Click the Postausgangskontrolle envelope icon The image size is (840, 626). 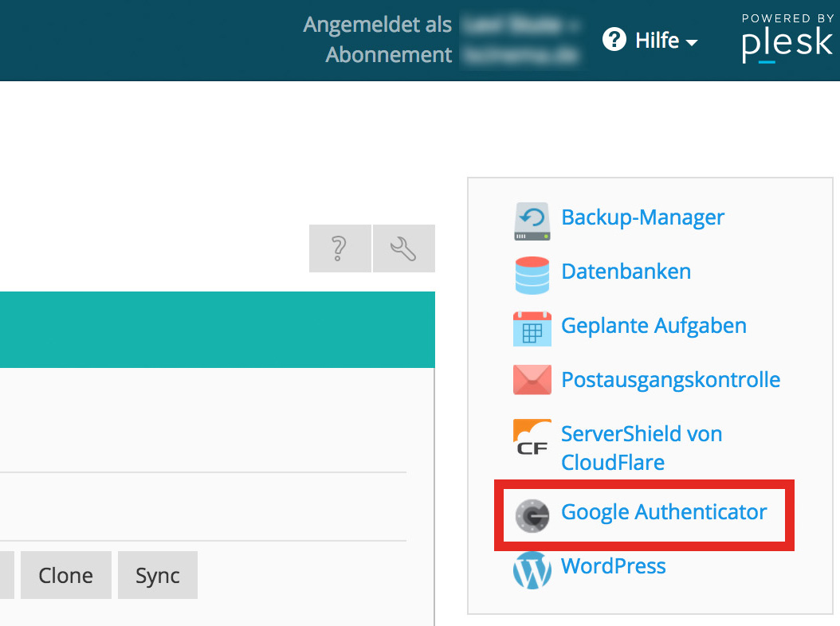(x=532, y=381)
